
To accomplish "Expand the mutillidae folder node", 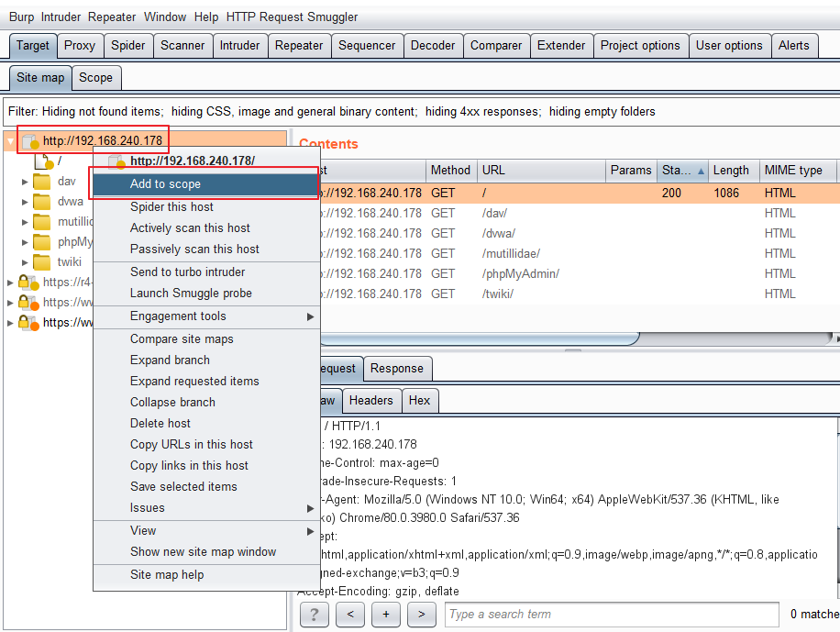I will point(25,222).
